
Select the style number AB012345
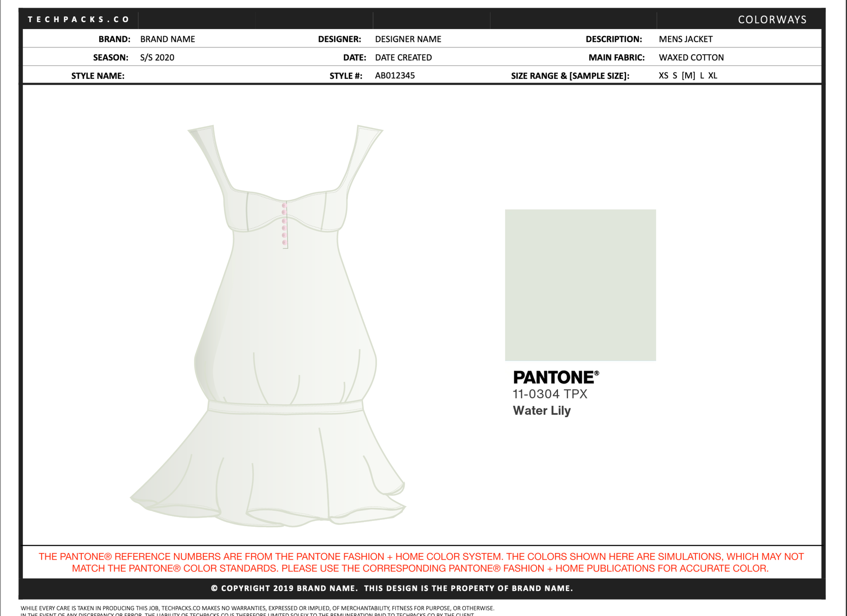point(394,76)
